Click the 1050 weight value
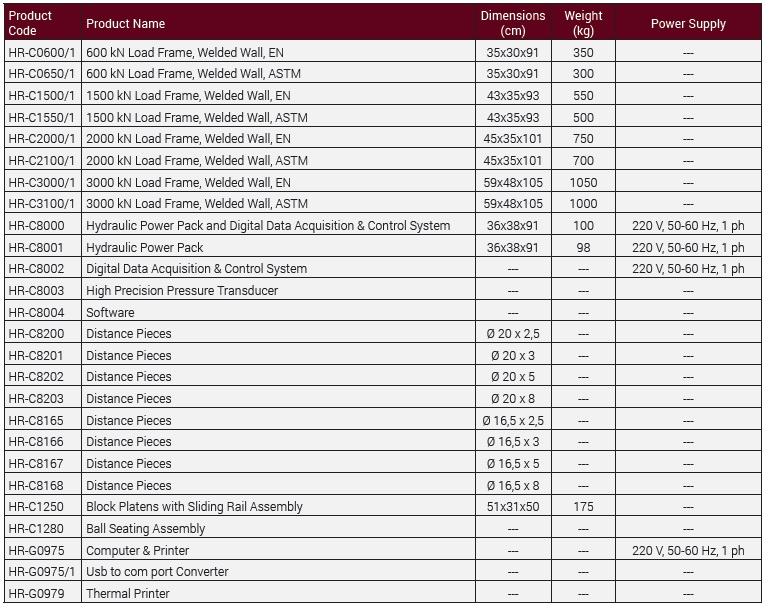Viewport: 766px width, 607px height. 583,182
